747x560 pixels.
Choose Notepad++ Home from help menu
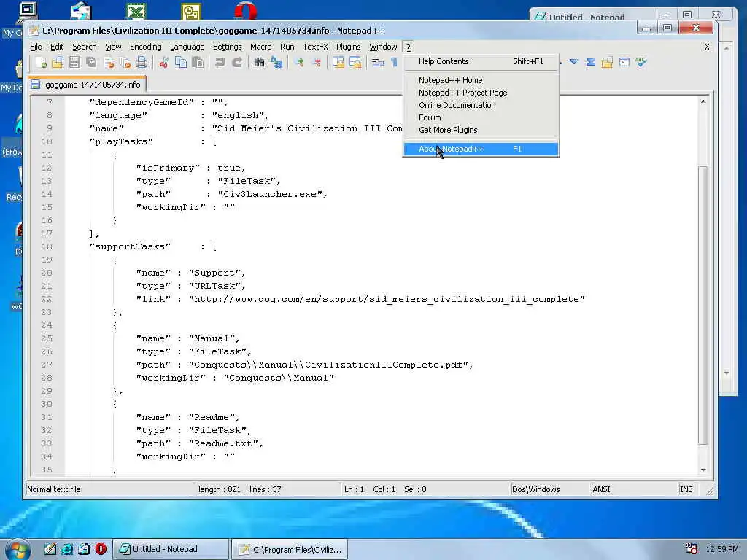point(481,80)
